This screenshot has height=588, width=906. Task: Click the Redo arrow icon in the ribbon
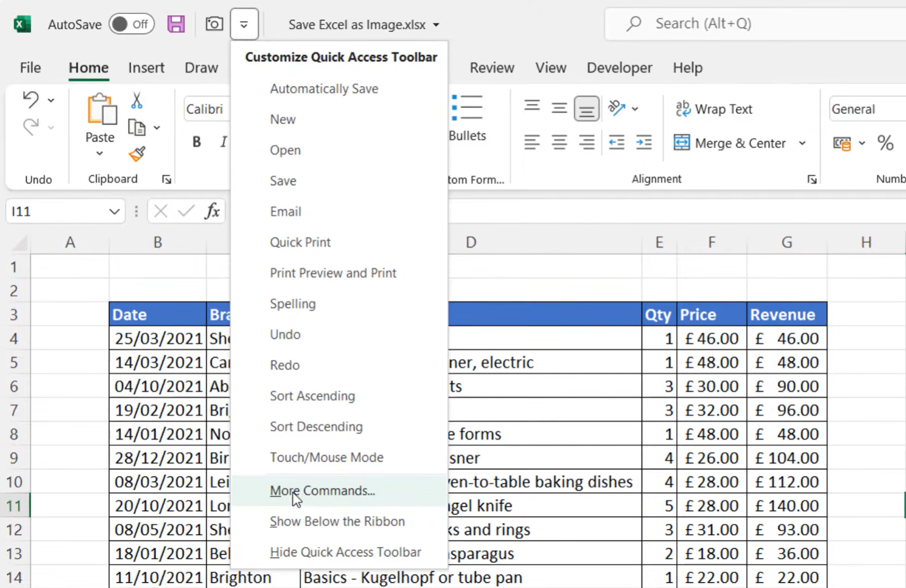31,127
